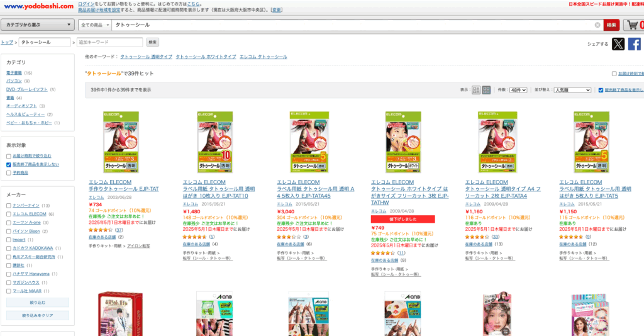Share results on X (Twitter)

tap(618, 44)
